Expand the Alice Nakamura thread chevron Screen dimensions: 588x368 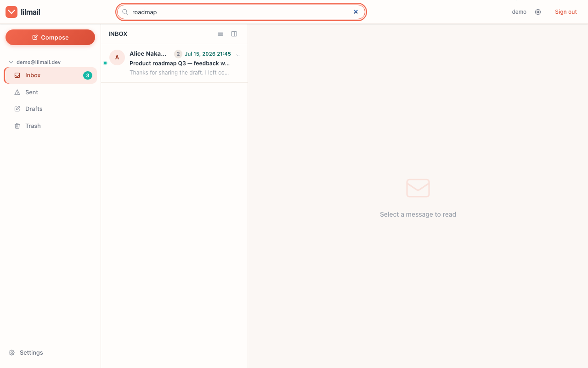[238, 55]
